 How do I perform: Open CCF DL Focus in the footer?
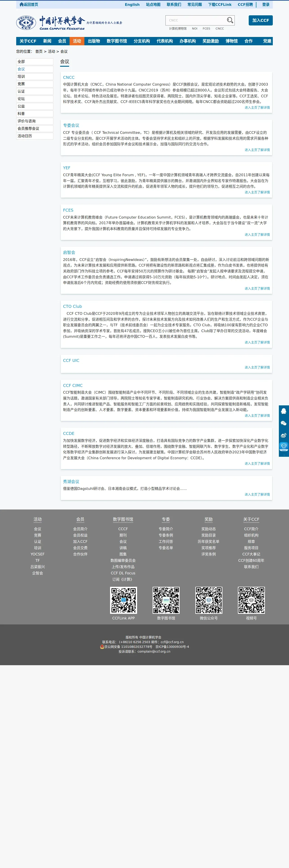[123, 573]
